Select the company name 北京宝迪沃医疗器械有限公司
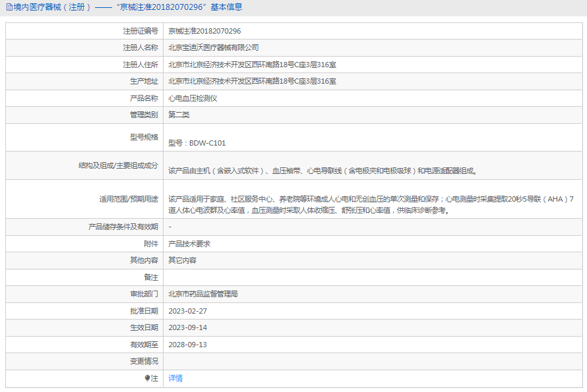The width and height of the screenshot is (587, 392). click(x=214, y=47)
